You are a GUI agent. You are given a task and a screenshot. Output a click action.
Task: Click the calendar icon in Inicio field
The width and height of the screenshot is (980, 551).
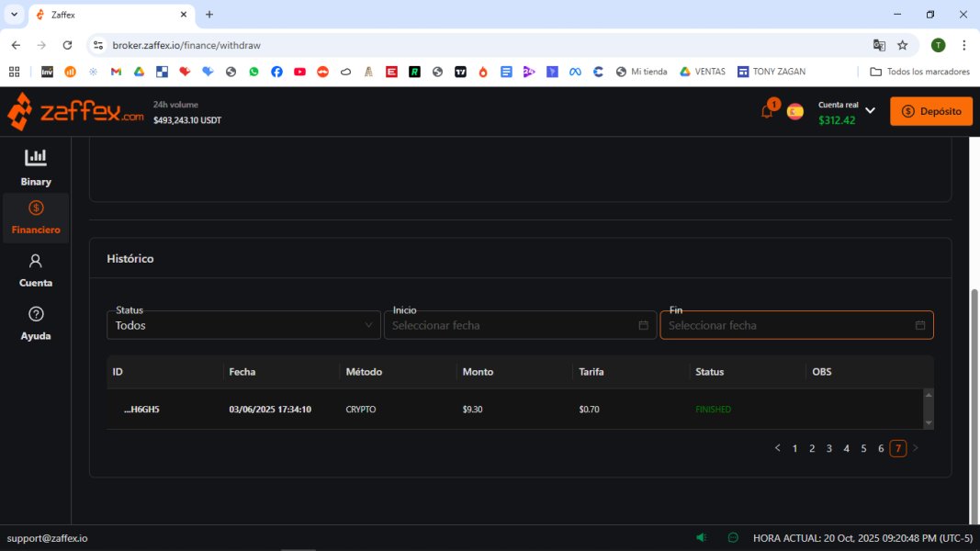pos(643,325)
